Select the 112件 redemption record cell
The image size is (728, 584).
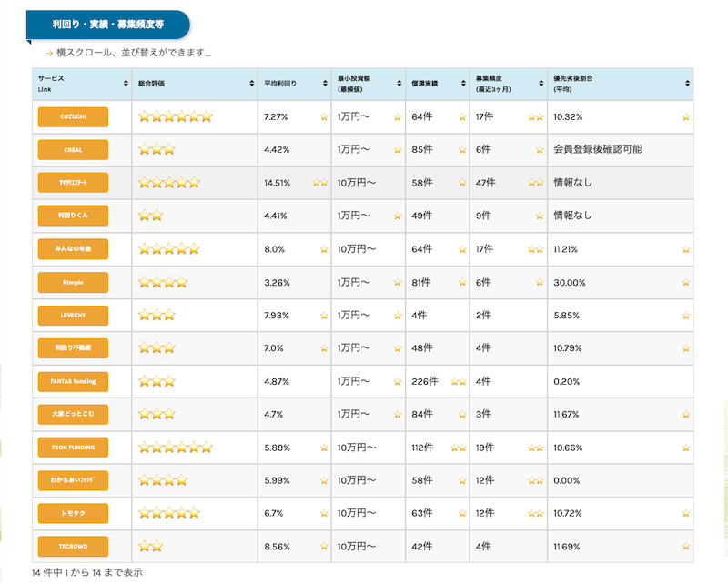tap(438, 448)
